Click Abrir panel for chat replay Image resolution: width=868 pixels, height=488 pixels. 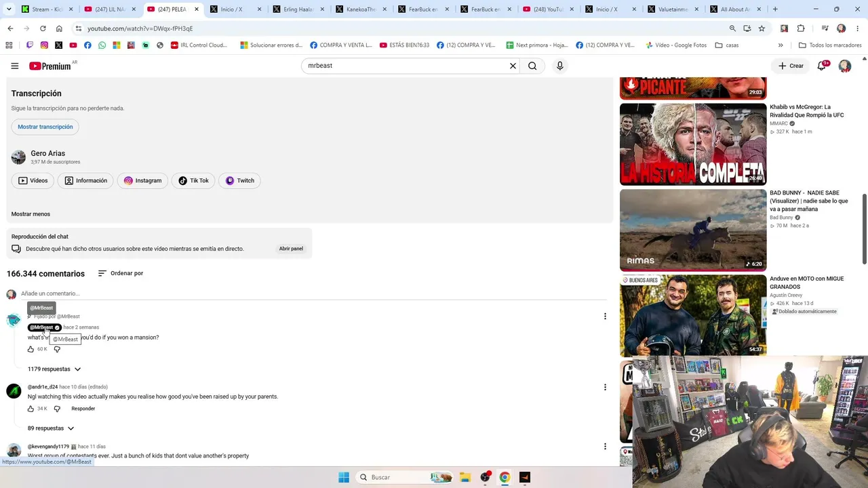291,249
